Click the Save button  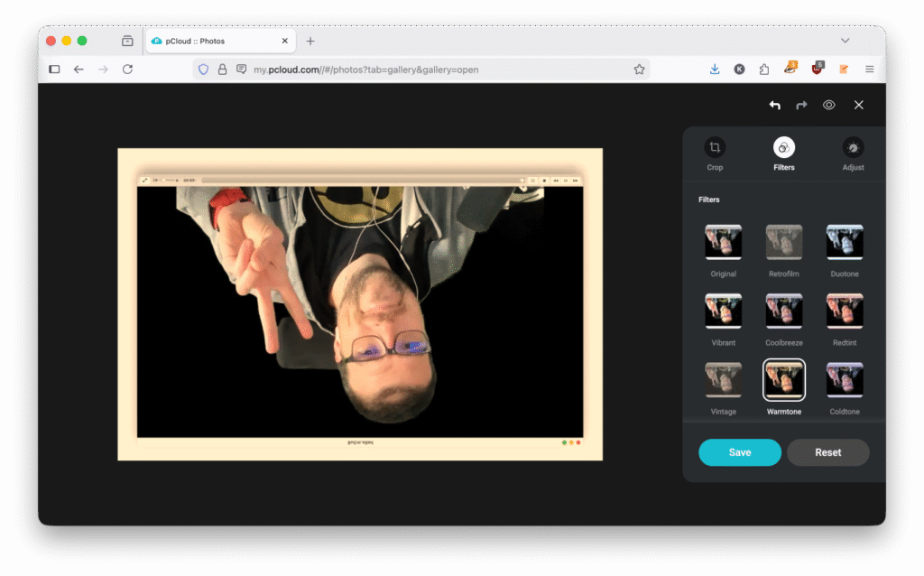coord(739,452)
